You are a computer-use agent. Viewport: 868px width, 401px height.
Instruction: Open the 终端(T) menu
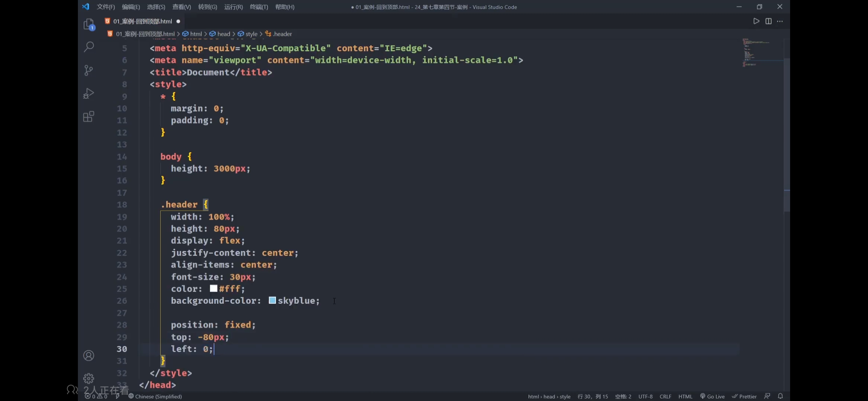click(259, 7)
